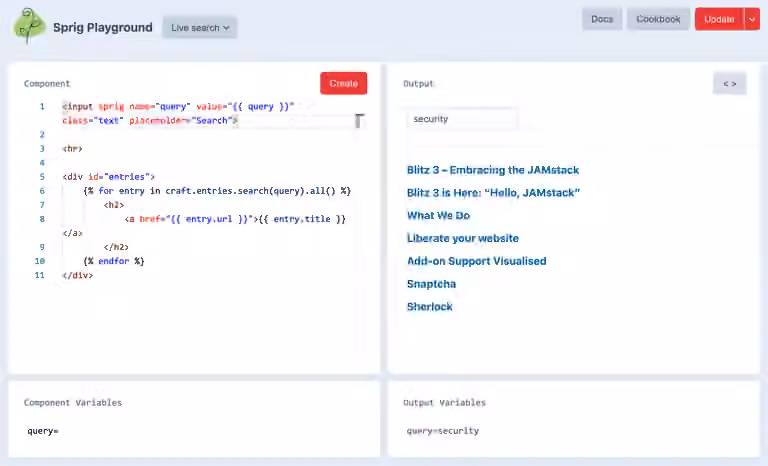
Task: Click the for entry in craft.entries.search line
Action: click(217, 191)
